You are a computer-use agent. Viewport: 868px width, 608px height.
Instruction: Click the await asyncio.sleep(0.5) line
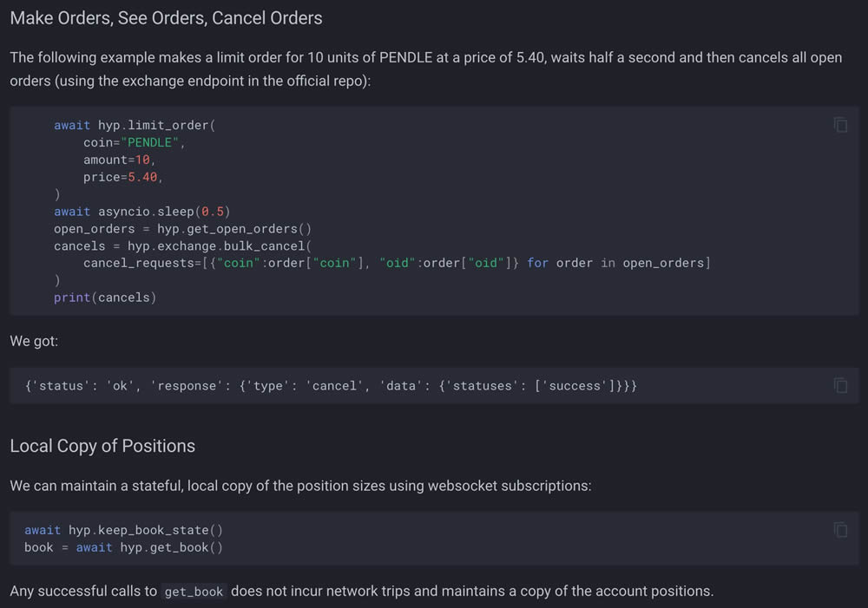point(141,212)
